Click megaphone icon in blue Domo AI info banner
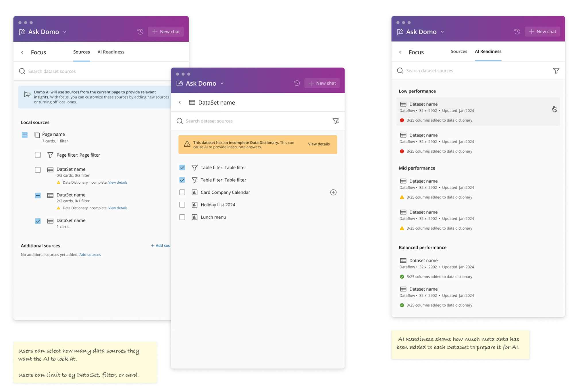This screenshot has height=392, width=578. [x=27, y=94]
